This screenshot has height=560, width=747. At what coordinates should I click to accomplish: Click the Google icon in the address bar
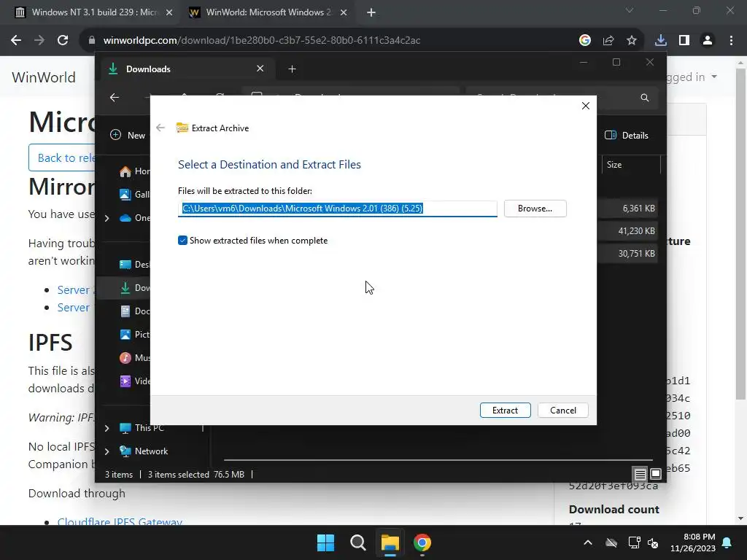click(x=585, y=41)
